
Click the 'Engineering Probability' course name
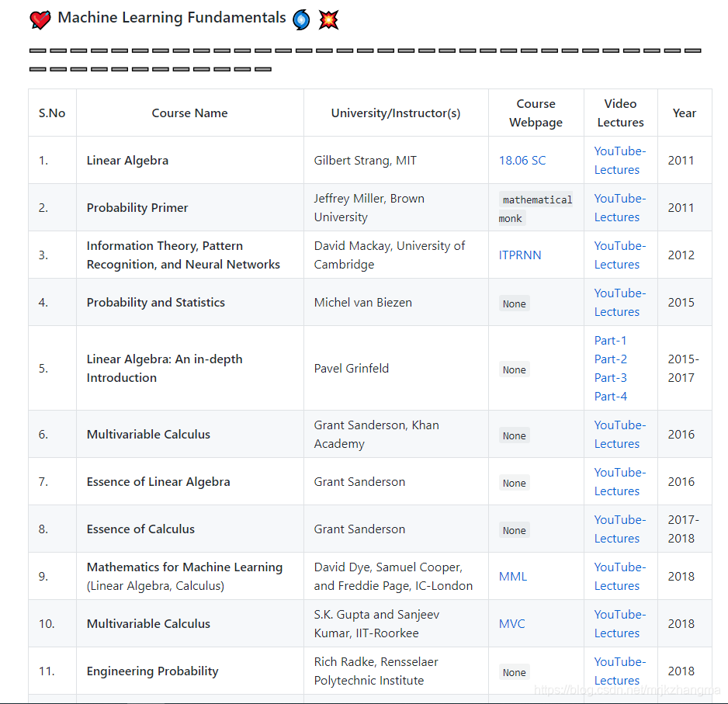[x=152, y=671]
